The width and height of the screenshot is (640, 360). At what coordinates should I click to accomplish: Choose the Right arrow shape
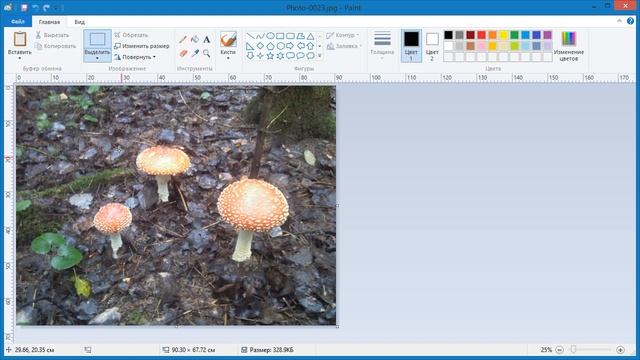pos(290,46)
